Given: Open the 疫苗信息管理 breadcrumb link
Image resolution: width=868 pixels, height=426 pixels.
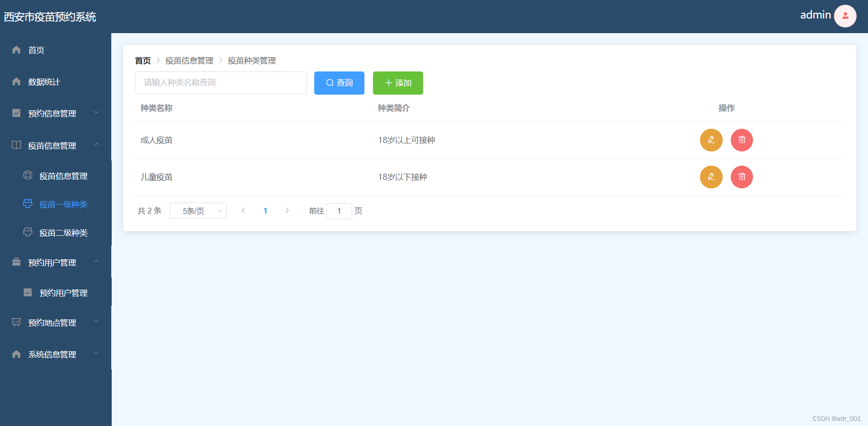Looking at the screenshot, I should (189, 61).
